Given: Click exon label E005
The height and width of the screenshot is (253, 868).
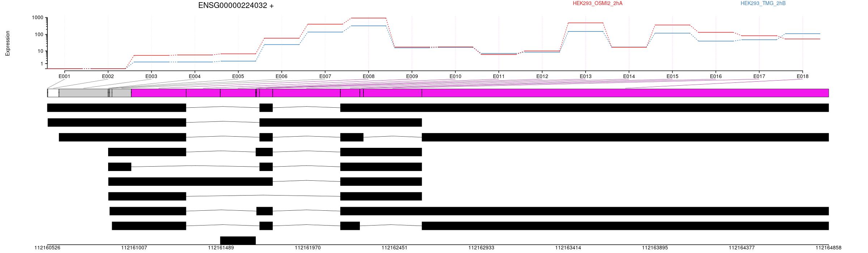Looking at the screenshot, I should coord(238,77).
